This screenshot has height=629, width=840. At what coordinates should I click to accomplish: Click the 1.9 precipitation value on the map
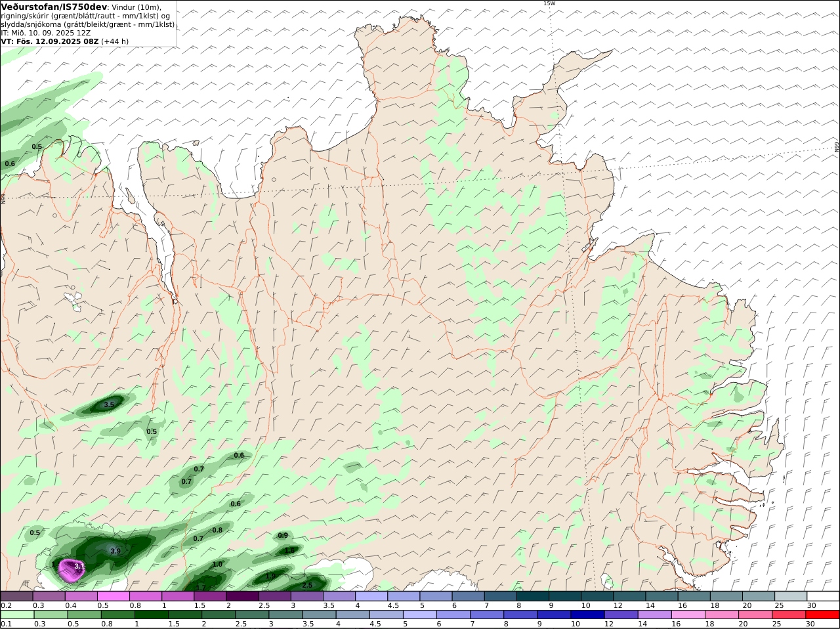click(x=270, y=576)
